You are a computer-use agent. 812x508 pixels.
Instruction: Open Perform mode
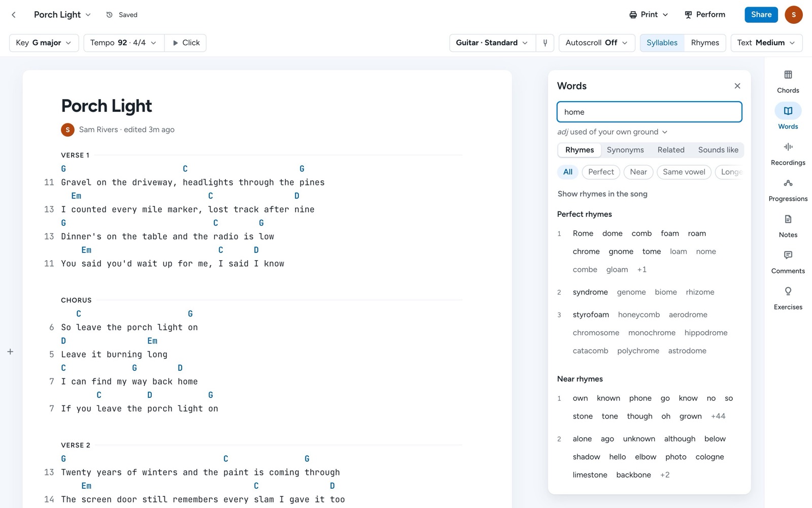704,15
